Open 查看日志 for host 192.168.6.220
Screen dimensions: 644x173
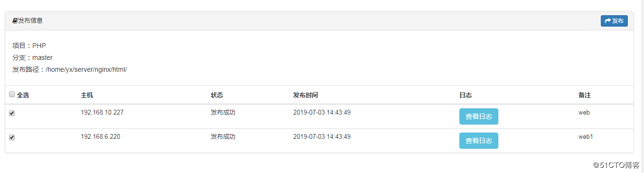478,141
